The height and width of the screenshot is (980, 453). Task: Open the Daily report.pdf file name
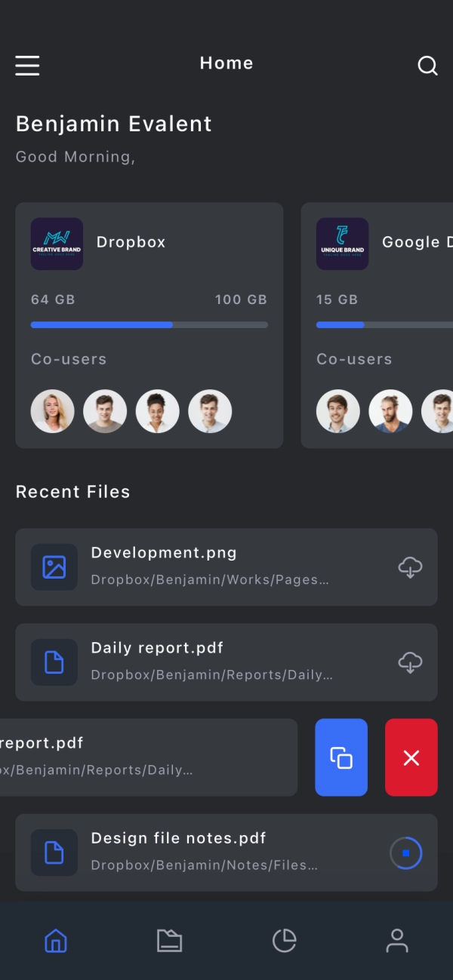pyautogui.click(x=157, y=648)
